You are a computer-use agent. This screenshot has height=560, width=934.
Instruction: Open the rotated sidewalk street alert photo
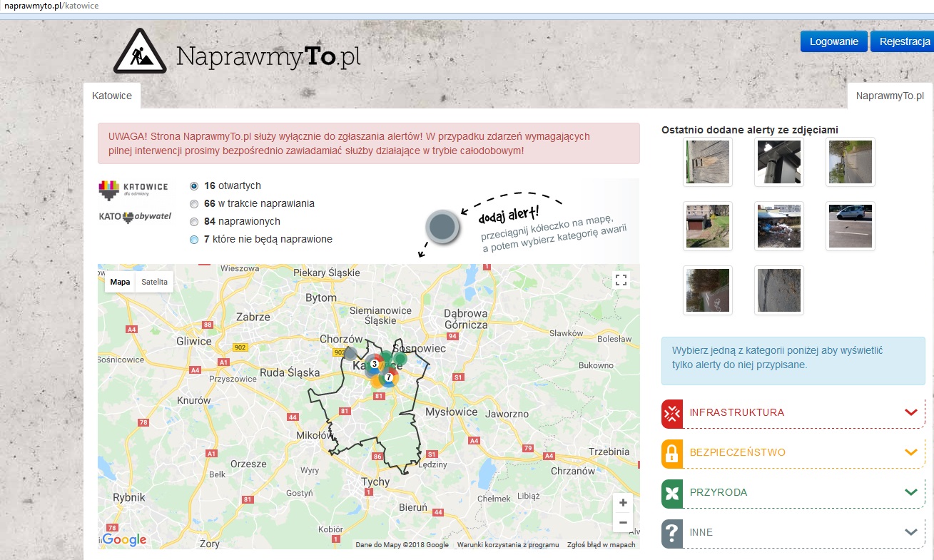tap(851, 162)
